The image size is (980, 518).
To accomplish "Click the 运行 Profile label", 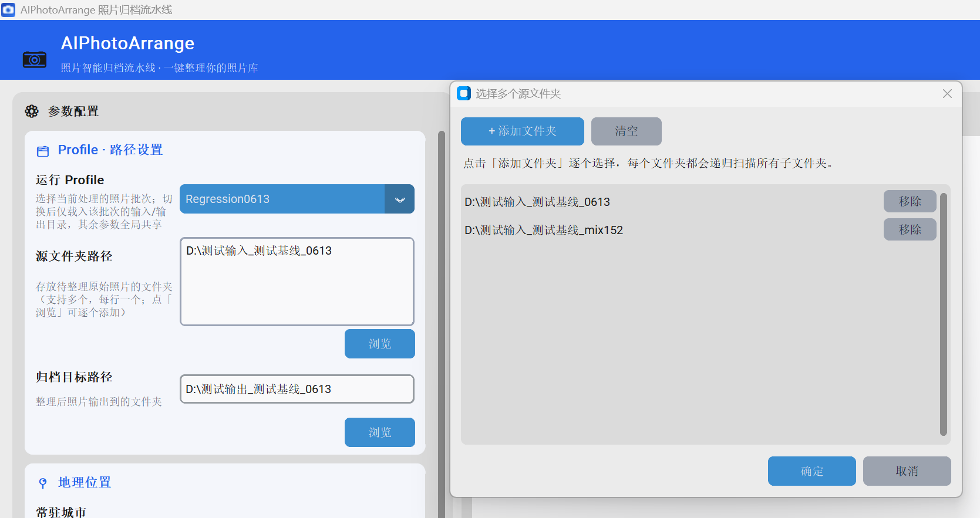I will [70, 180].
